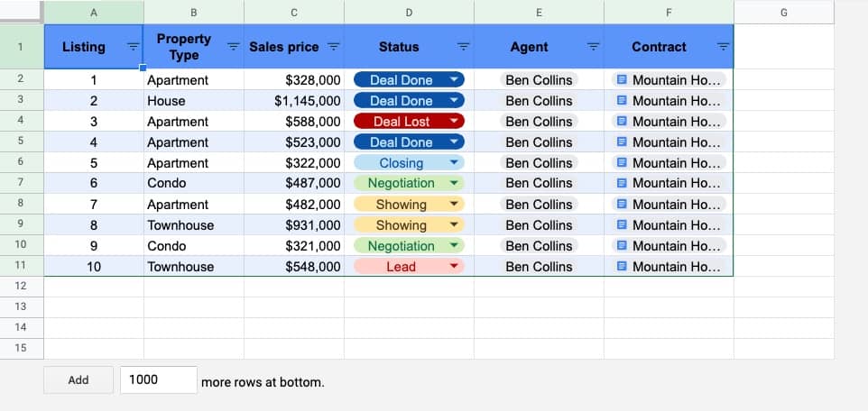The width and height of the screenshot is (868, 411).
Task: Click the document icon in row 2 Contract
Action: coord(622,80)
